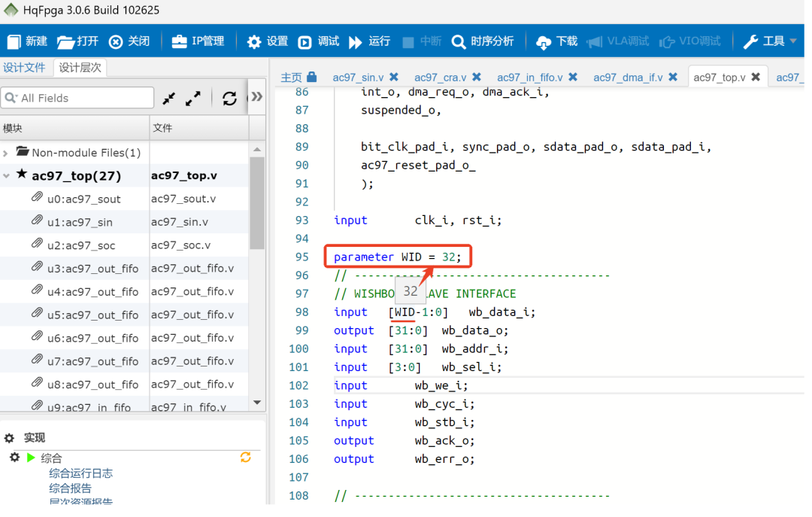Collapse the ac97_top(27) tree node
The width and height of the screenshot is (812, 517).
pyautogui.click(x=6, y=175)
